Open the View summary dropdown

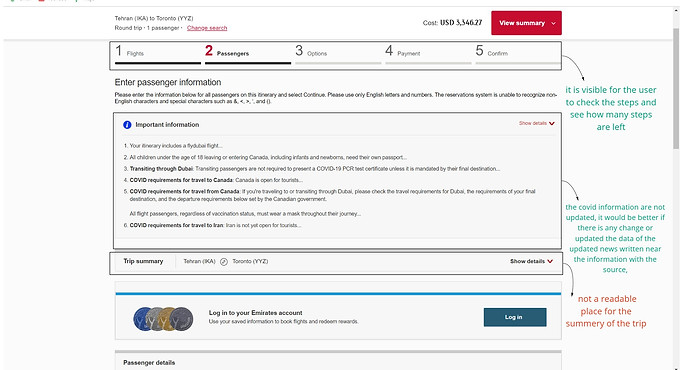[526, 23]
